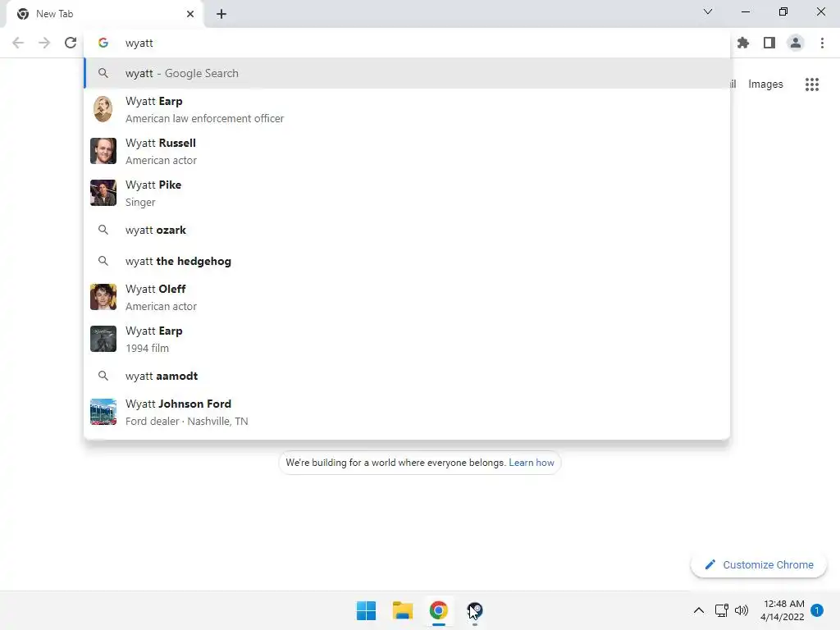The width and height of the screenshot is (840, 630).
Task: Click the Steam taskbar icon
Action: (475, 610)
